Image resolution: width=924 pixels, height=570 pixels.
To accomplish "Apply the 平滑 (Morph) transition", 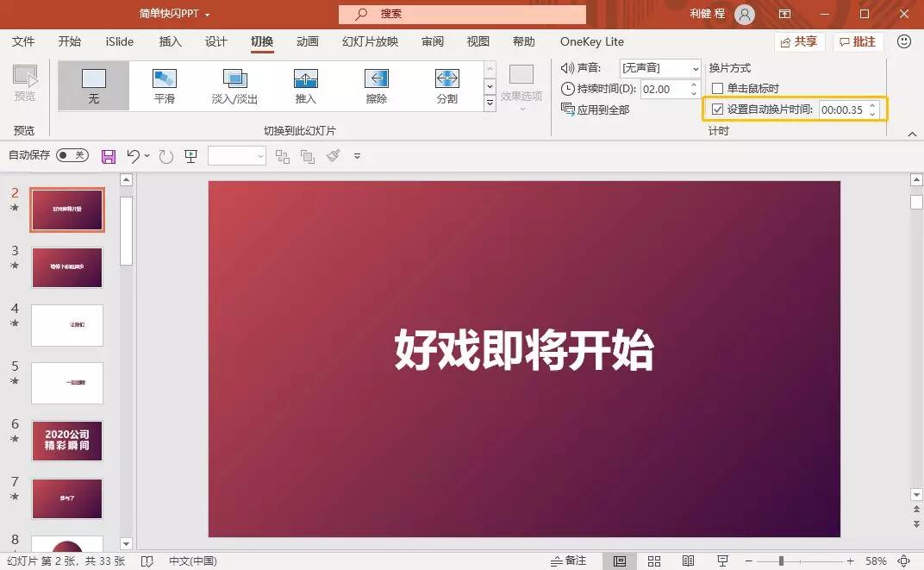I will pyautogui.click(x=163, y=85).
